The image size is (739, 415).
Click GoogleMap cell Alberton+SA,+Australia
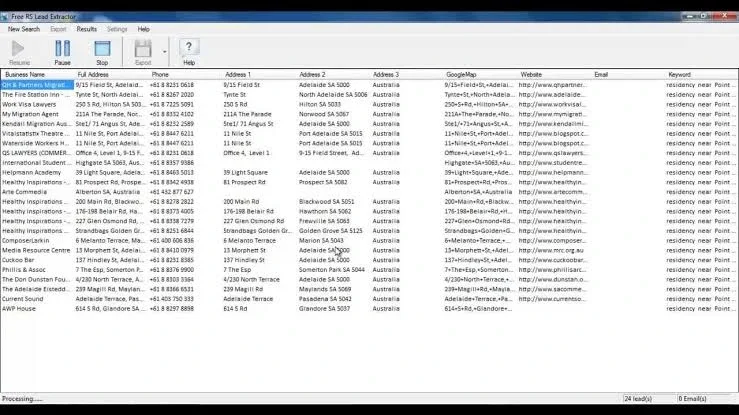[x=478, y=192]
